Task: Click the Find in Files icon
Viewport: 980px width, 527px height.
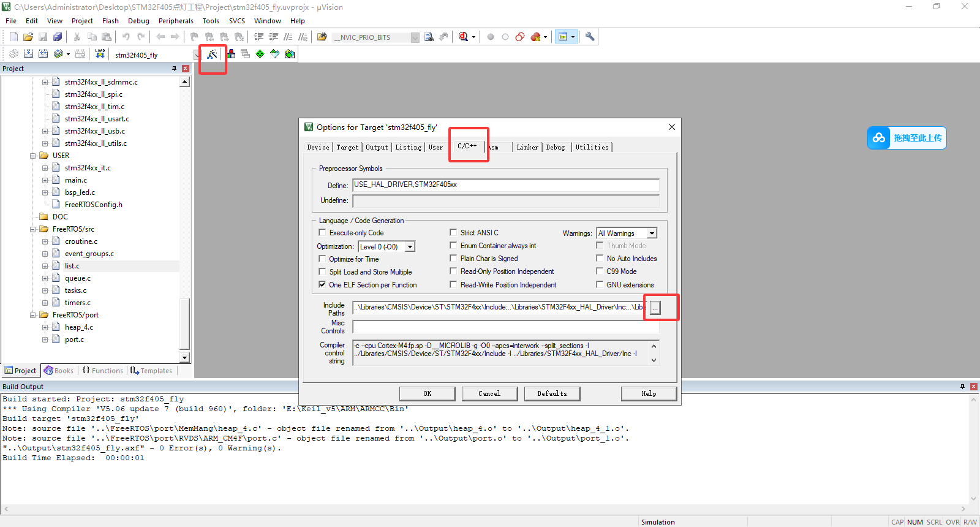Action: tap(322, 37)
